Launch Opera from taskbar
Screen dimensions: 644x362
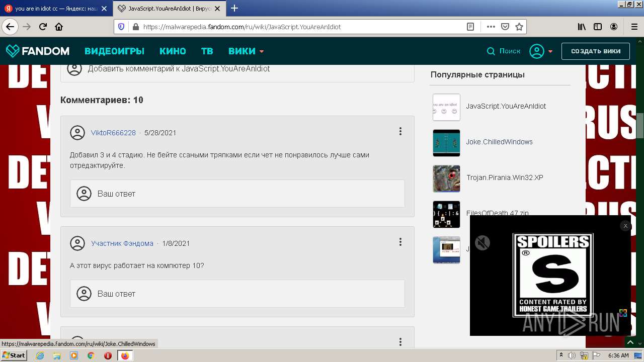[108, 355]
